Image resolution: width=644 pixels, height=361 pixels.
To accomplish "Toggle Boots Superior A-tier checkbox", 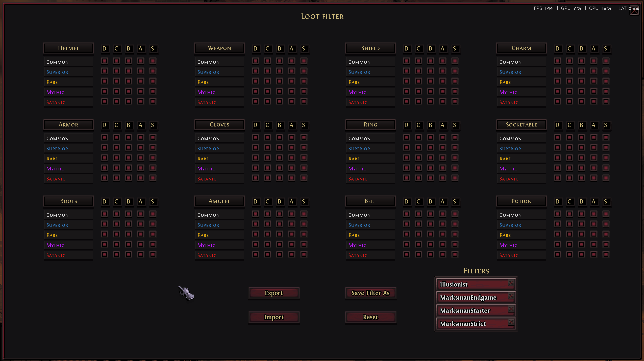I will pos(141,224).
